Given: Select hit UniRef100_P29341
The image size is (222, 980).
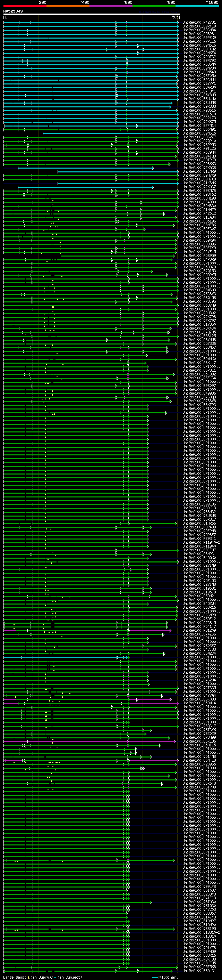Looking at the screenshot, I should (199, 539).
